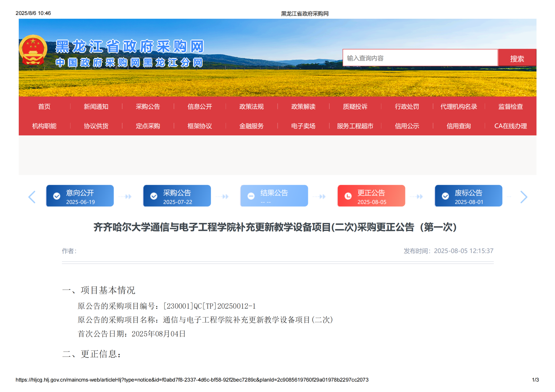Click checkmark icon on 采购公告 step
Screen dimensions: 555x392
point(154,196)
